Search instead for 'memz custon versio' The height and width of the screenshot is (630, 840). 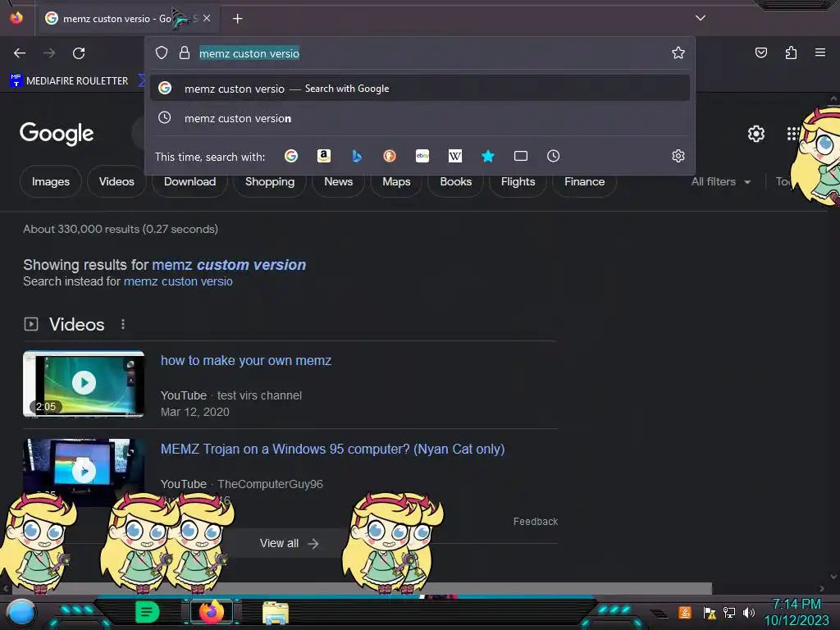tap(178, 281)
